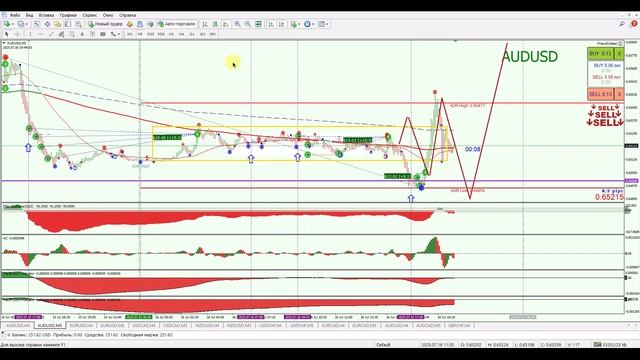
Task: Expand the templates dropdown
Action: click(327, 24)
